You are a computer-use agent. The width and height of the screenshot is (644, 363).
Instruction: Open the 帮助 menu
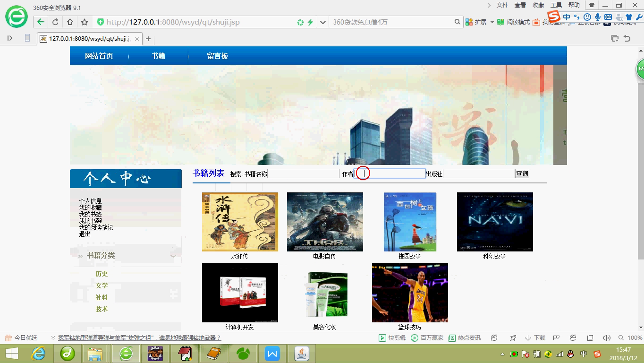(x=574, y=5)
